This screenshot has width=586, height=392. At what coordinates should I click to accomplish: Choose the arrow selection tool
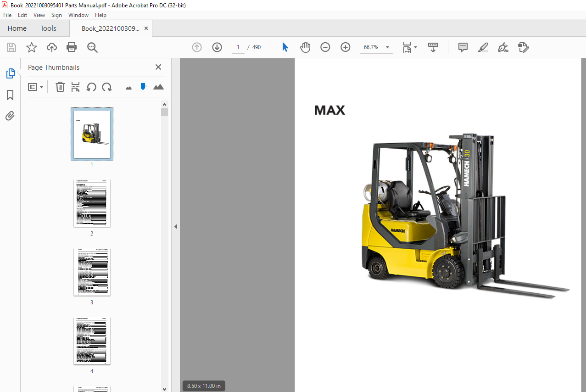[x=285, y=47]
